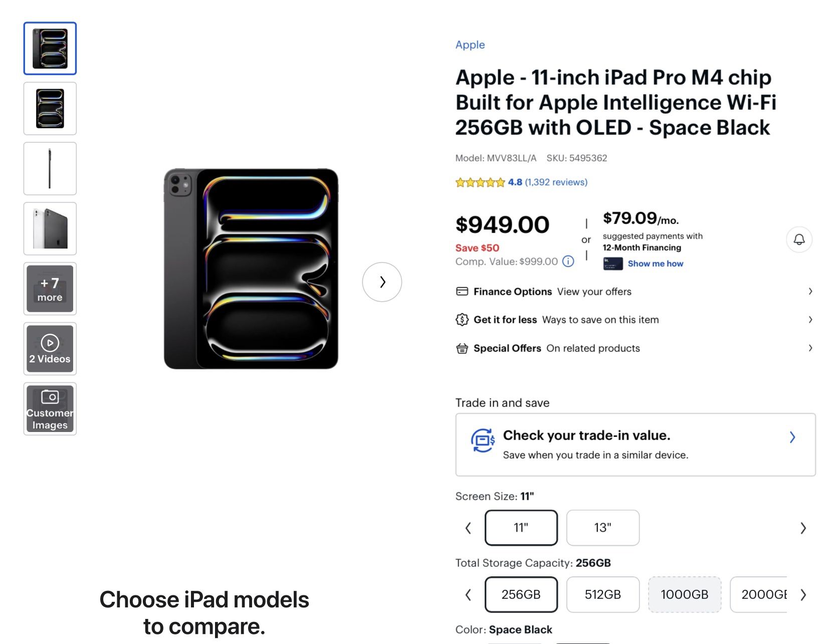Click the trade-in value icon
The width and height of the screenshot is (836, 644).
(482, 441)
